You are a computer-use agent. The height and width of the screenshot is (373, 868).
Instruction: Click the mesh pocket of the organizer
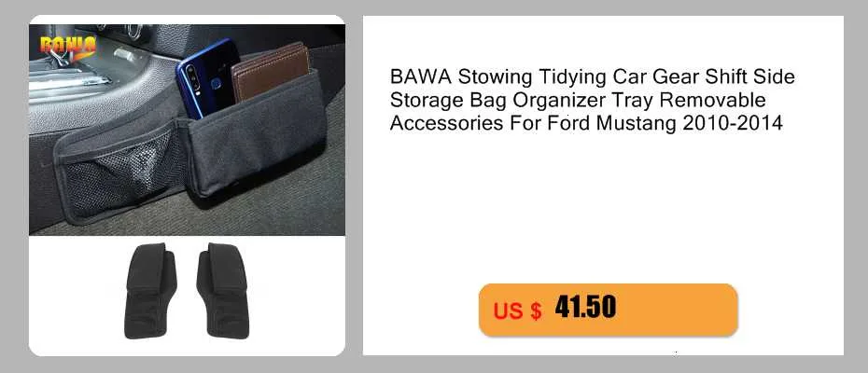(x=119, y=174)
